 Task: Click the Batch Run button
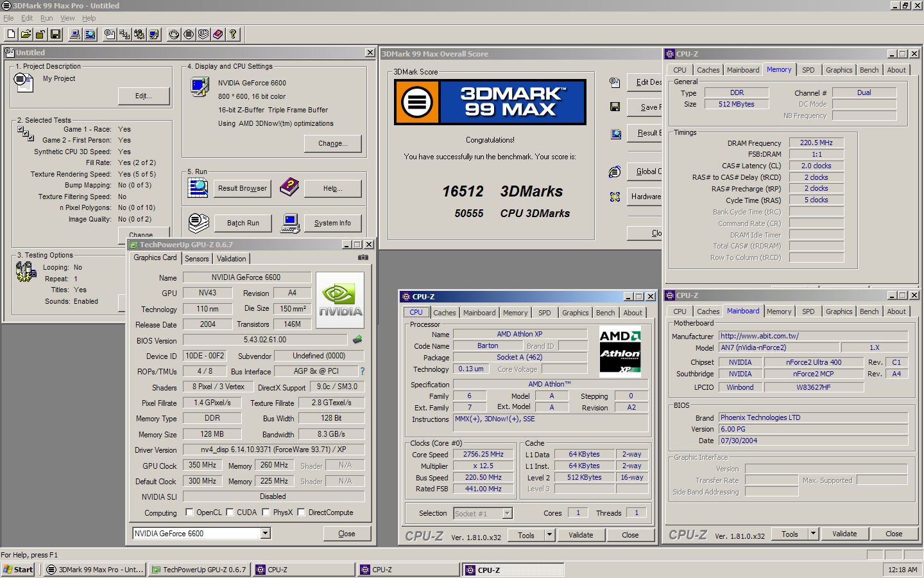243,223
